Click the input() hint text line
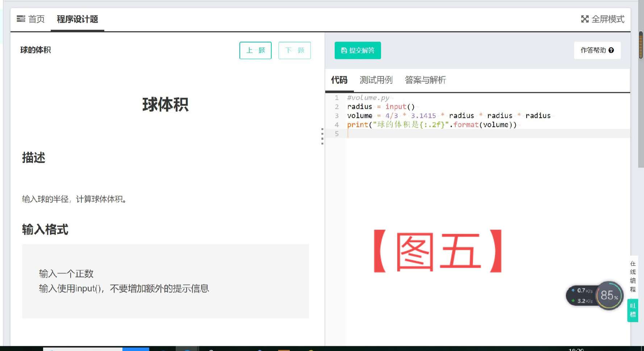This screenshot has width=644, height=351. click(124, 288)
